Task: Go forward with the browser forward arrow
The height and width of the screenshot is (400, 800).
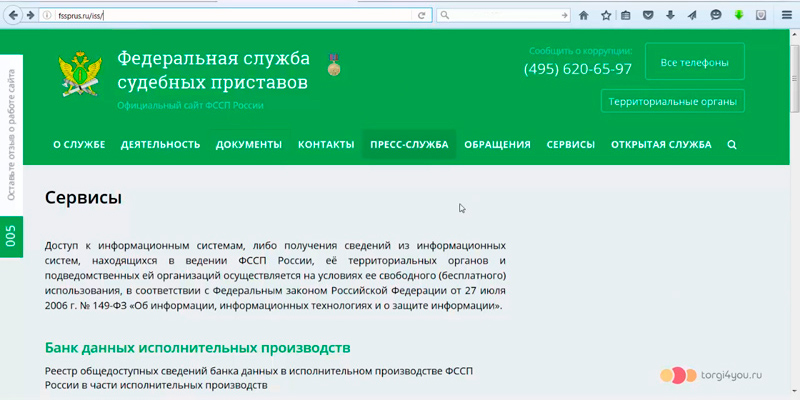Action: click(x=30, y=15)
